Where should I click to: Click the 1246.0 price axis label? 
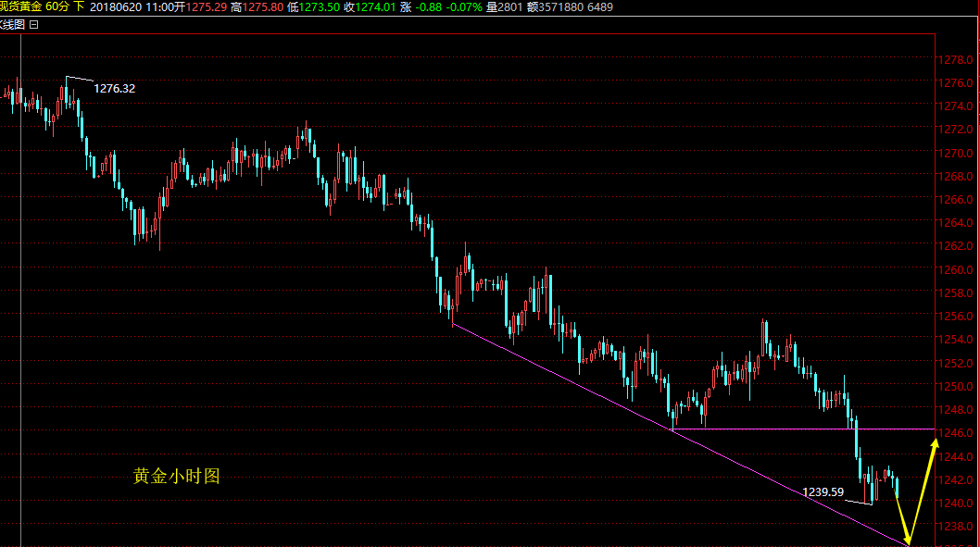tap(956, 433)
